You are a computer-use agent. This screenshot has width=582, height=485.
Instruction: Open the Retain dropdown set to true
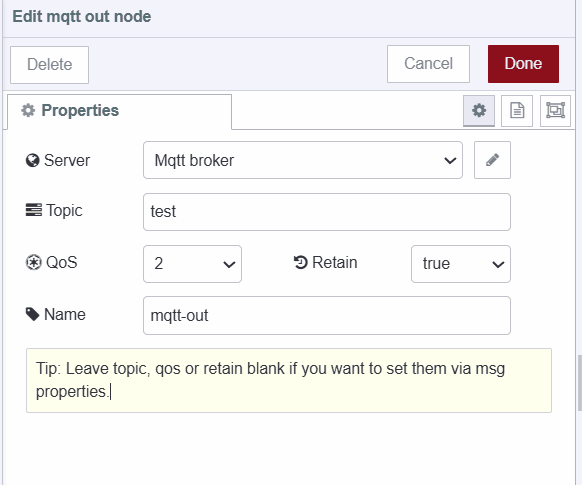coord(461,264)
